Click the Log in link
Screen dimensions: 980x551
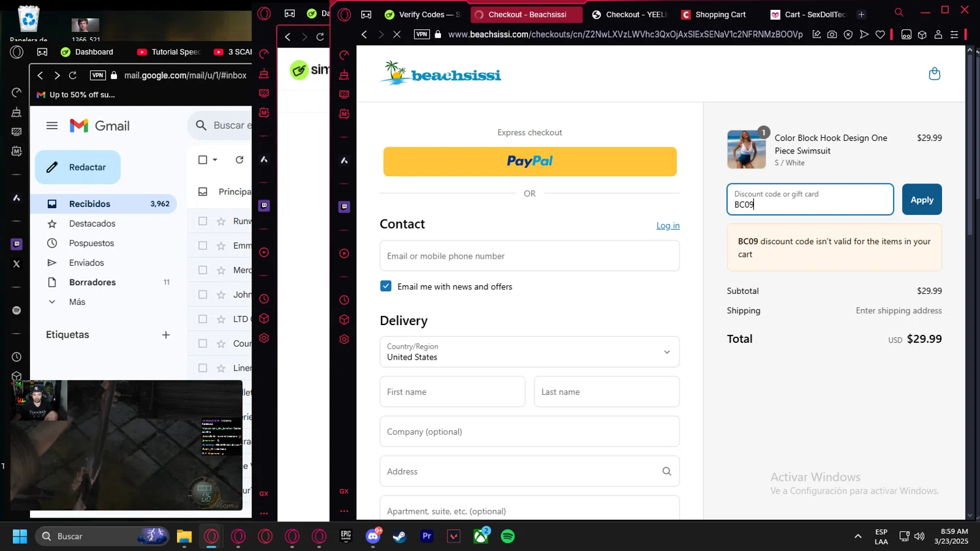pyautogui.click(x=668, y=226)
